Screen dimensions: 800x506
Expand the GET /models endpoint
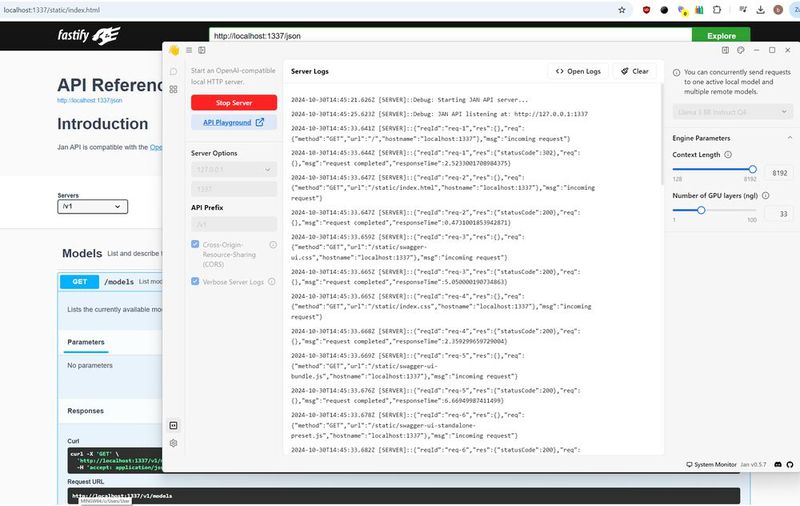point(111,282)
